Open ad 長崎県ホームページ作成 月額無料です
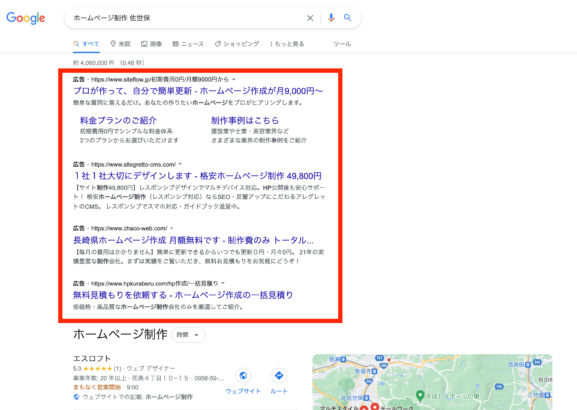 pyautogui.click(x=193, y=240)
